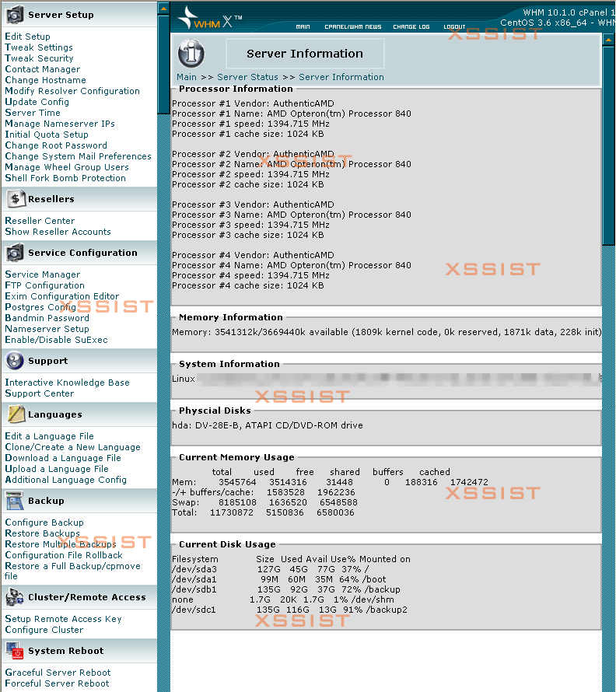Open Download a Language File link
Screen dimensions: 616x692
pyautogui.click(x=63, y=458)
